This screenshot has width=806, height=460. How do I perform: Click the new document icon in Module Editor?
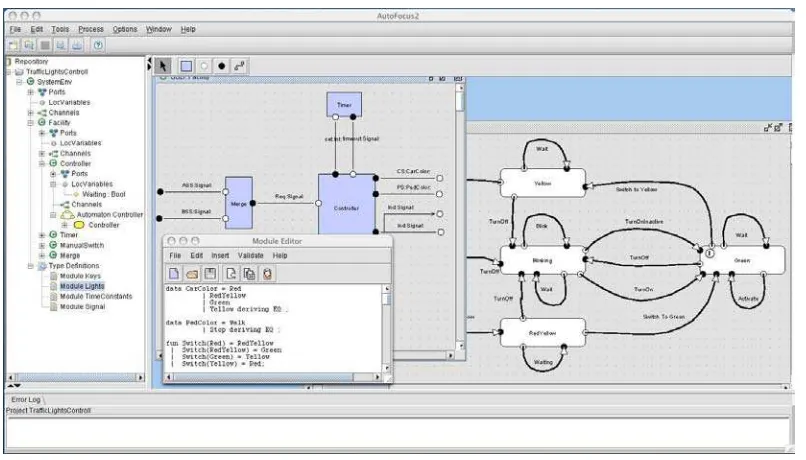(174, 273)
